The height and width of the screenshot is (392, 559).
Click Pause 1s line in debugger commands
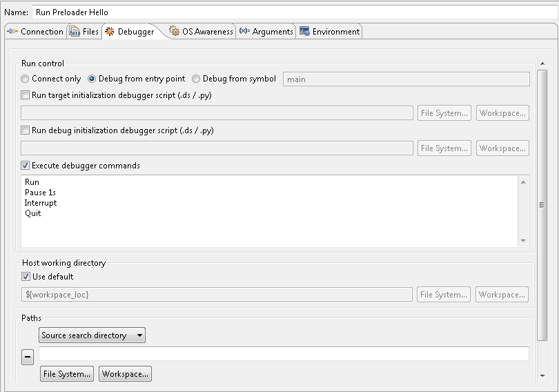(40, 193)
